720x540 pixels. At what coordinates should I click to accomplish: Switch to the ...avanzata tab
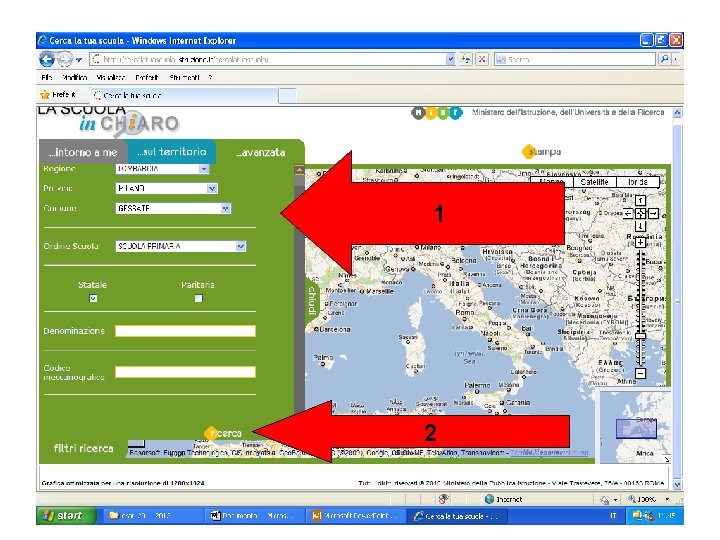tap(260, 152)
